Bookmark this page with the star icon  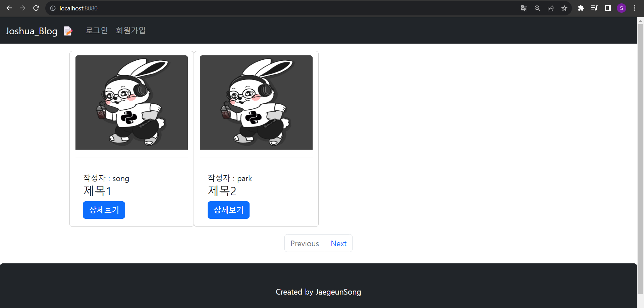[x=564, y=8]
